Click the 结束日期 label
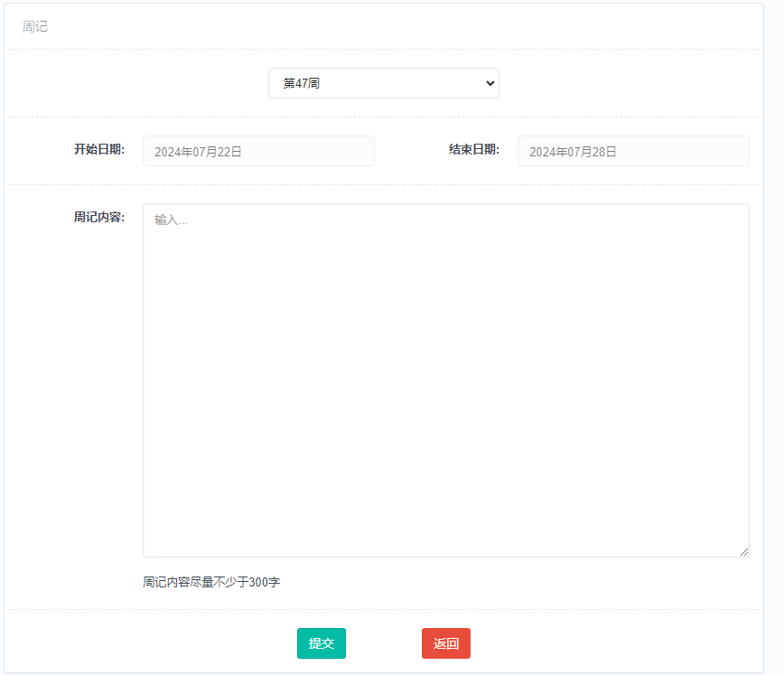This screenshot has width=784, height=675. point(473,150)
